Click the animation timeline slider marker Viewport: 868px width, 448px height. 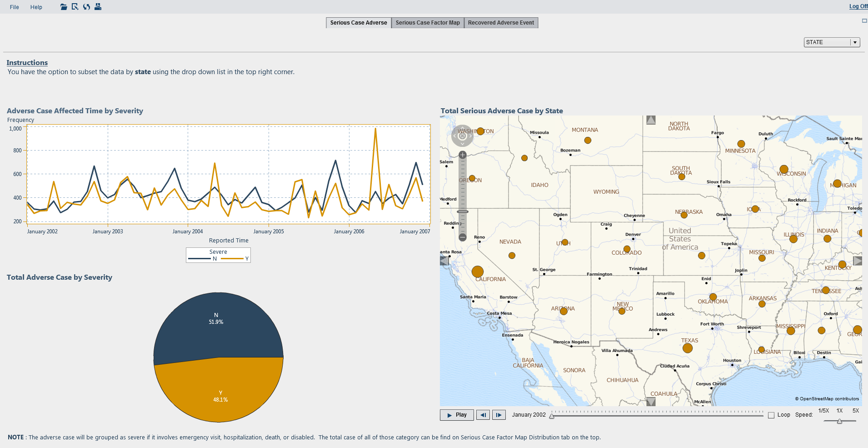tap(552, 416)
